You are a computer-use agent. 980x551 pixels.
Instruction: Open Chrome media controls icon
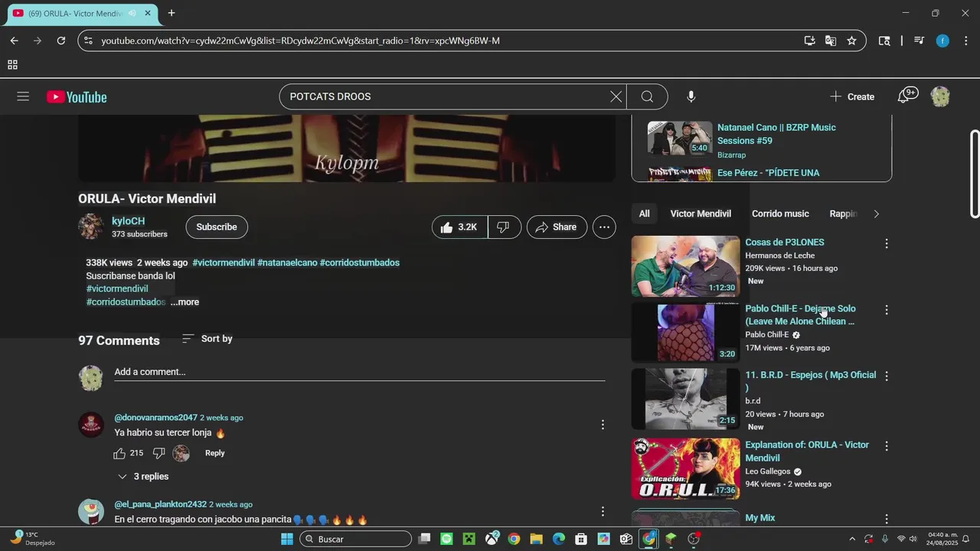click(920, 41)
